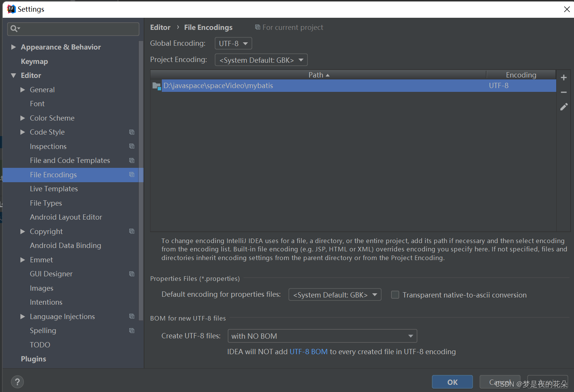Open Plugins settings
The height and width of the screenshot is (392, 574).
point(33,359)
